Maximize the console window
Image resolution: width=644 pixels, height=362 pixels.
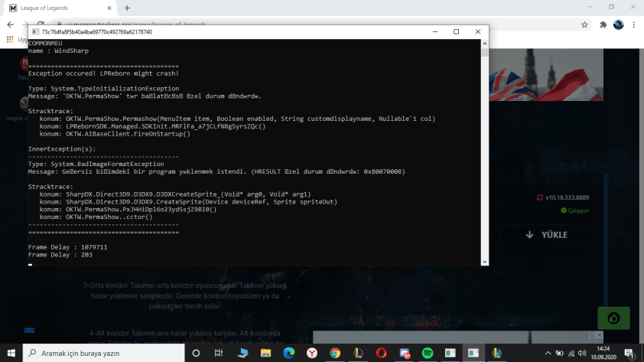[x=456, y=31]
